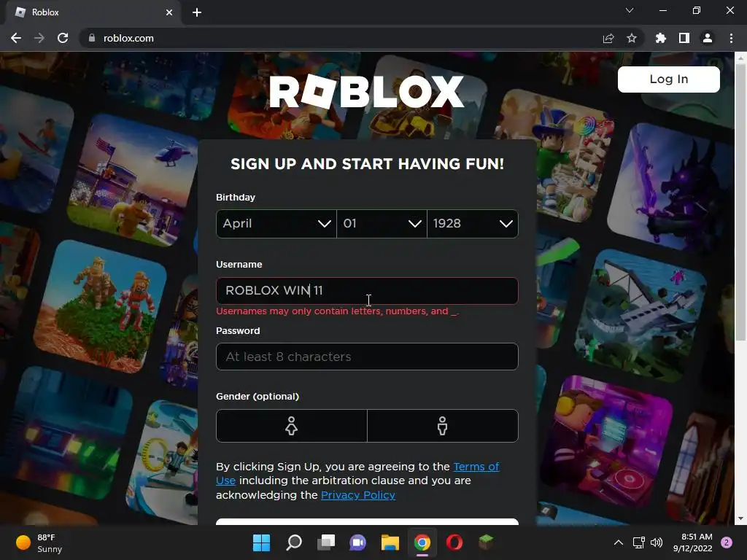Select the Roblox tab

[x=94, y=12]
